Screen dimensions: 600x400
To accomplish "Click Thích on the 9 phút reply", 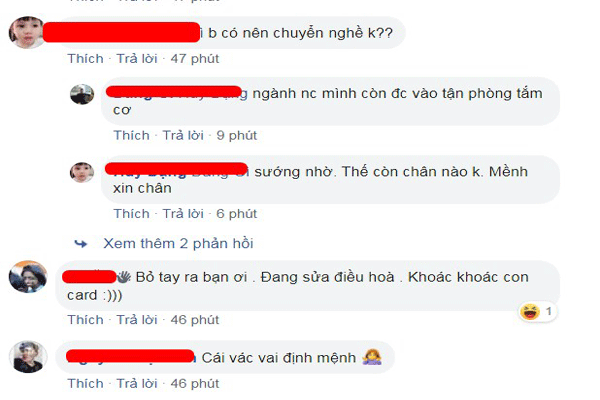I will [x=132, y=136].
